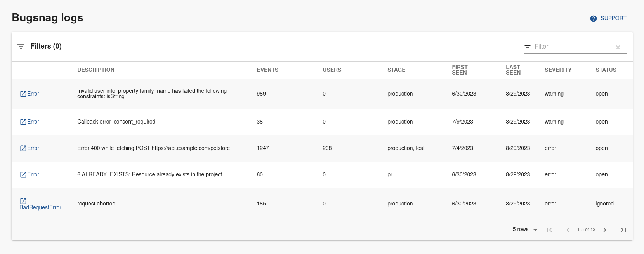Click the Filters (0) label
Screen dimensions: 644x254
pos(46,46)
